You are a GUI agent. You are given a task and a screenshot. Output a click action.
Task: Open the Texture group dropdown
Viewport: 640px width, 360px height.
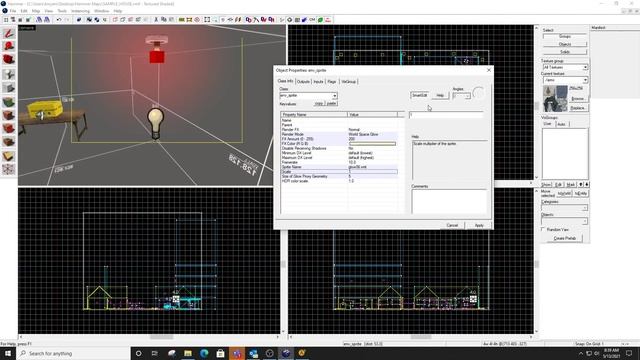coord(585,67)
